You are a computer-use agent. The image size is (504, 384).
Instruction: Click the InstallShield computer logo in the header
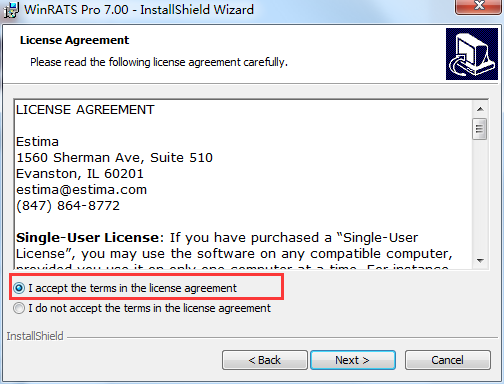472,54
